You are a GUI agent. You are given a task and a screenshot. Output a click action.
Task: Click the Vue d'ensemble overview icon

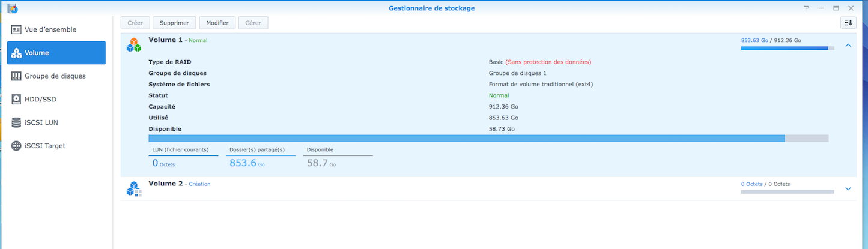(x=17, y=29)
